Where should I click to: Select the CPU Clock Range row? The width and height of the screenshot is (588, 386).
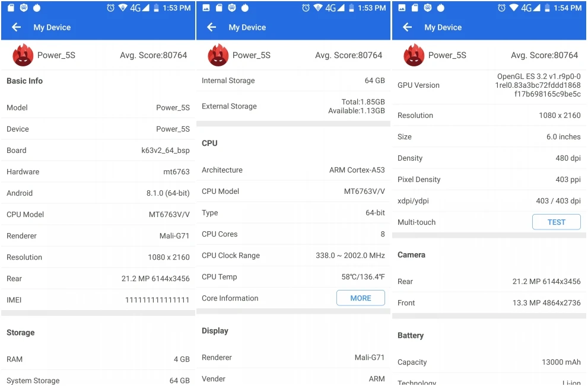[293, 256]
